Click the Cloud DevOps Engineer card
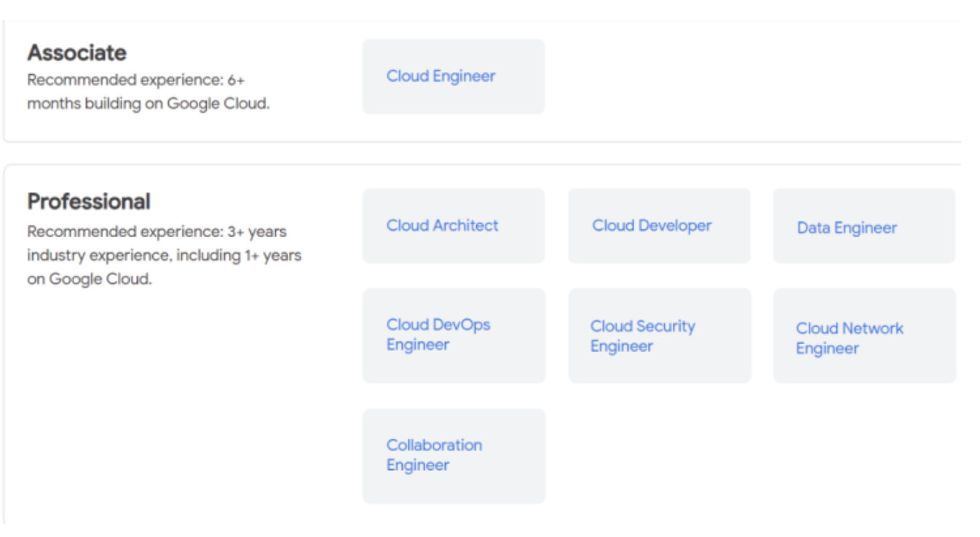Screen dimensions: 980x537 tap(454, 335)
